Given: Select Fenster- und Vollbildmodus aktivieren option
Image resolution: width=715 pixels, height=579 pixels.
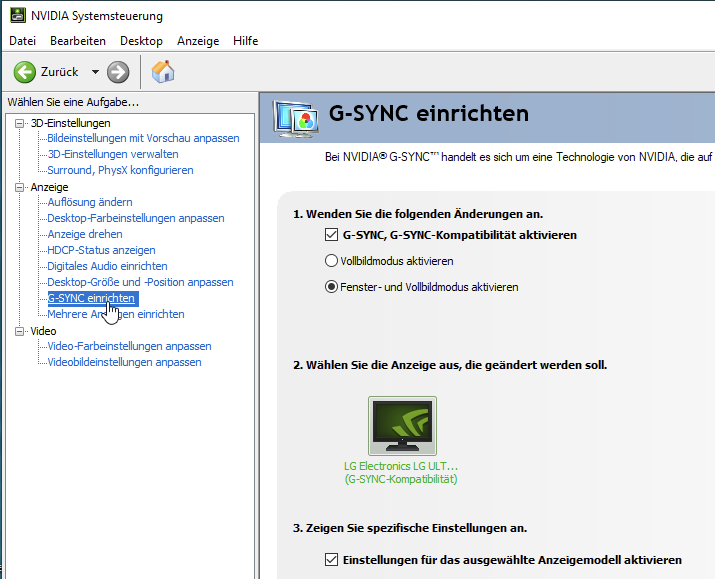Looking at the screenshot, I should coord(331,287).
